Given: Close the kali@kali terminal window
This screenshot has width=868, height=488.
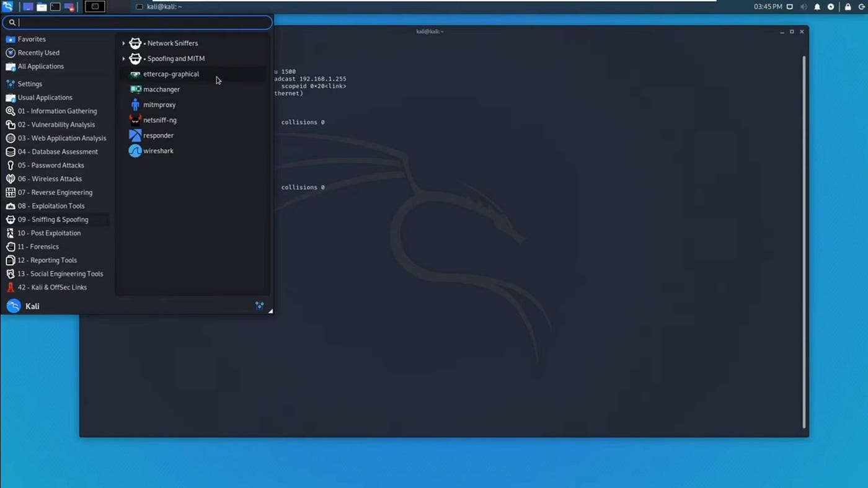Looking at the screenshot, I should click(x=802, y=32).
